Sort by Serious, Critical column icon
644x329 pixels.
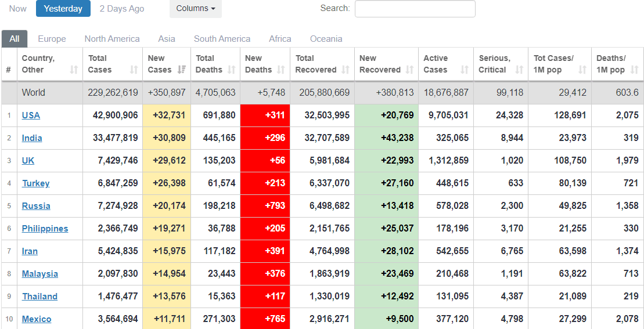click(519, 70)
